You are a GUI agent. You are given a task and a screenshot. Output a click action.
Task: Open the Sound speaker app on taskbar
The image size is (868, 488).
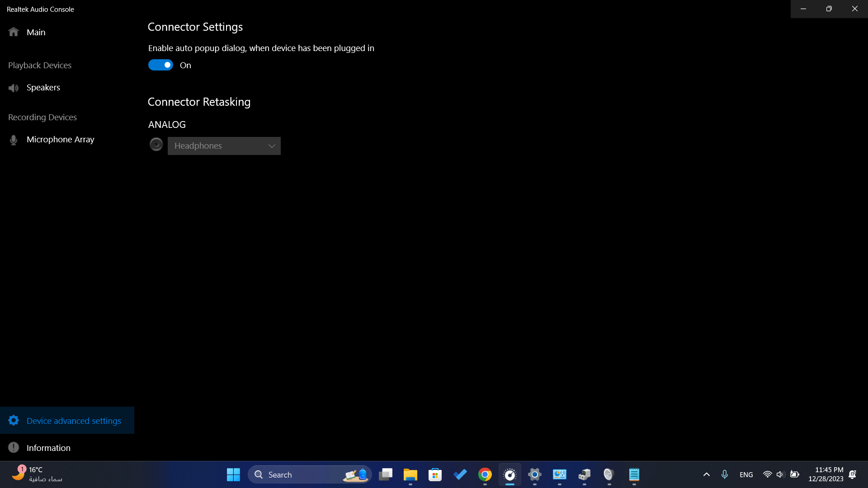coord(609,475)
